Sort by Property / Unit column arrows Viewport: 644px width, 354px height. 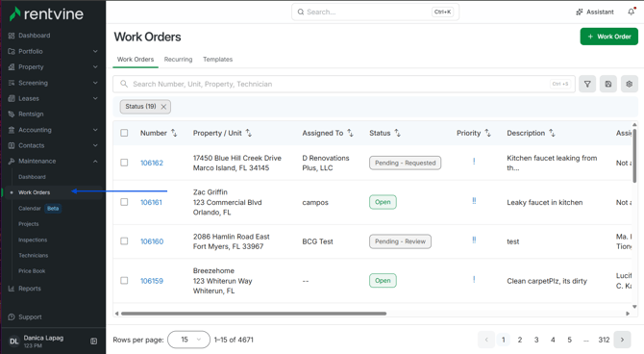[249, 133]
